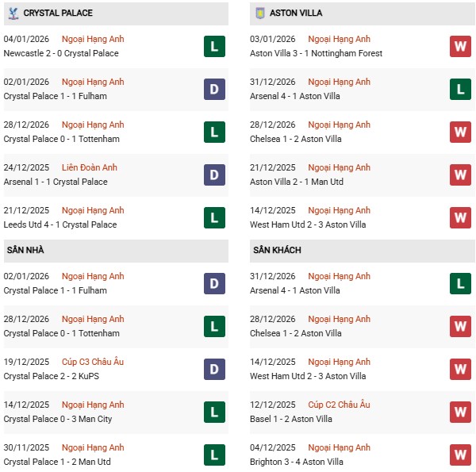Click W badge for Aston Villa 3-1 Nottingham Forest

(x=460, y=47)
